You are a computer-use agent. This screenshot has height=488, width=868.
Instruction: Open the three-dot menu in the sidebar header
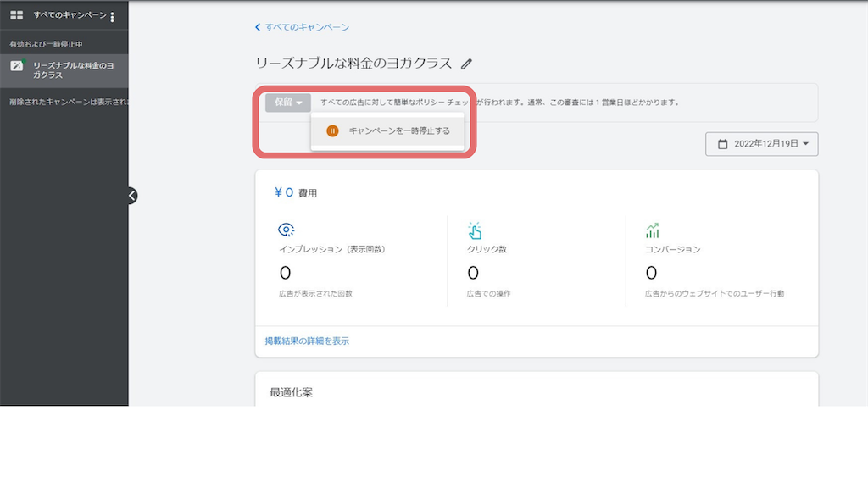pyautogui.click(x=113, y=17)
